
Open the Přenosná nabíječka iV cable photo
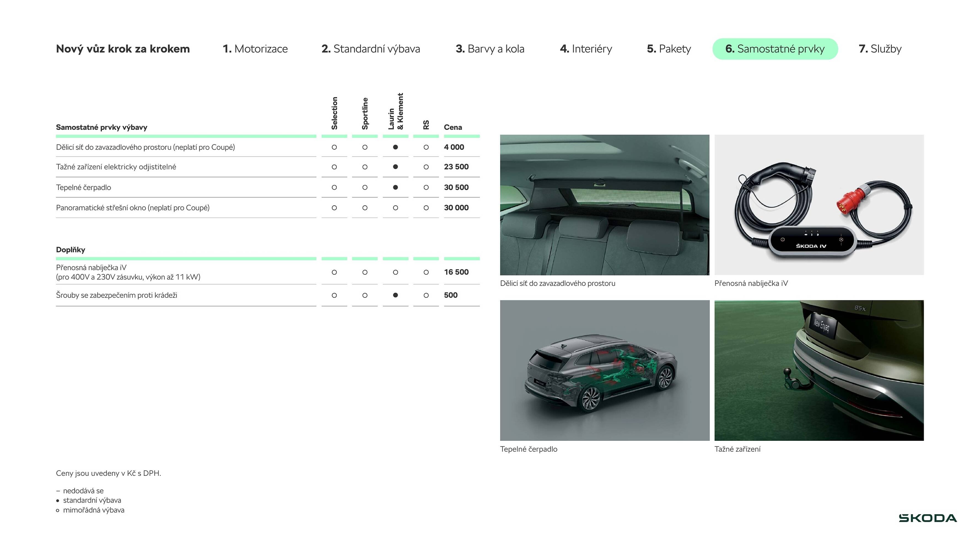pos(819,205)
